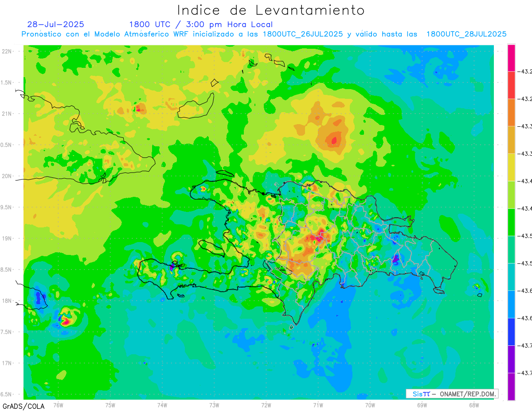Click the 73W longitude label
The image size is (532, 411).
point(214,405)
